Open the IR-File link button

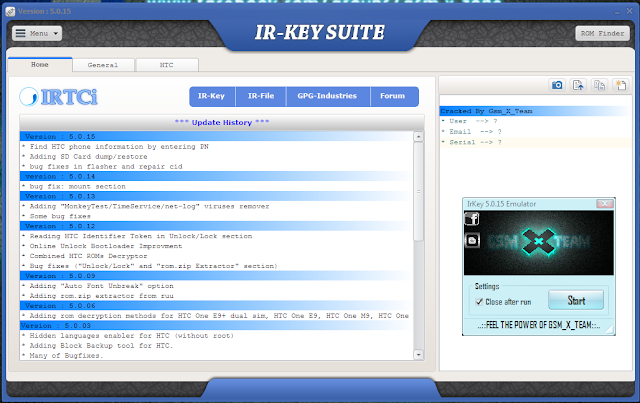261,96
